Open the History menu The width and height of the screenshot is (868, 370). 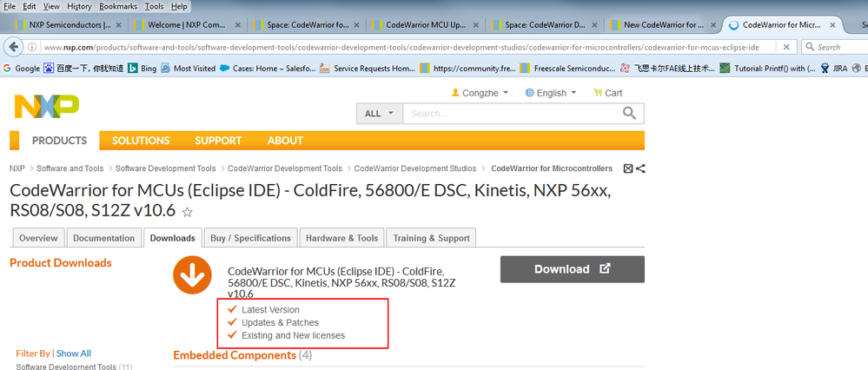80,7
